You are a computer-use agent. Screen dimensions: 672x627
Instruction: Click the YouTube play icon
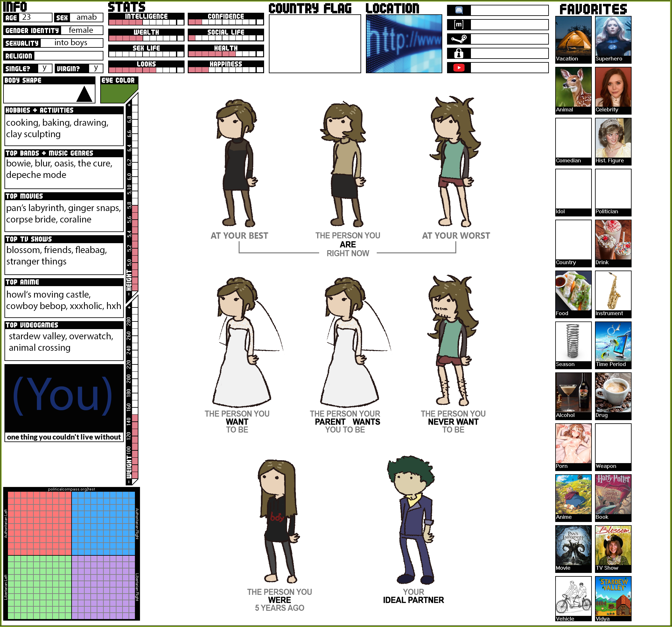click(459, 68)
